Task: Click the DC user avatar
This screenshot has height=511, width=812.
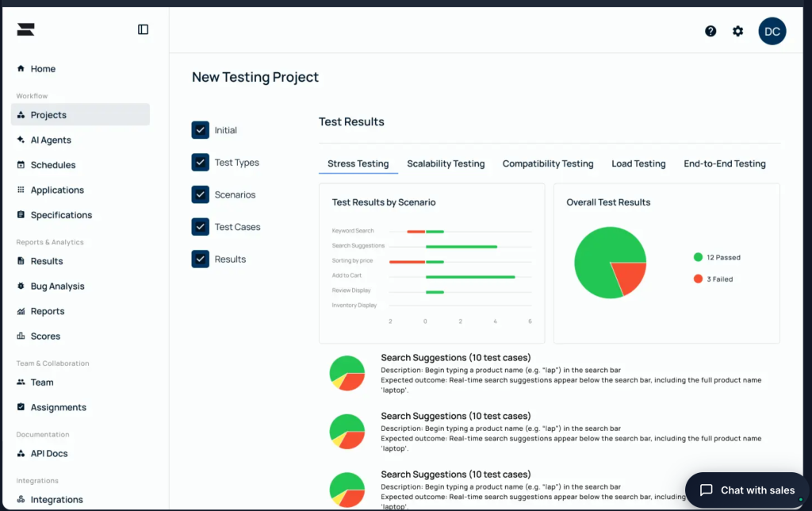Action: point(772,31)
